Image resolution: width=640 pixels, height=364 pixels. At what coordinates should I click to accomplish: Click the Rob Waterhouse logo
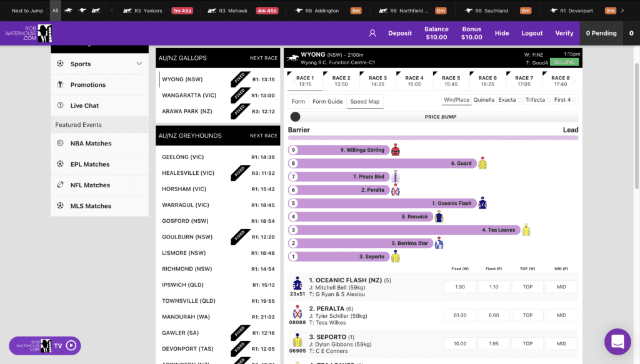[x=29, y=34]
